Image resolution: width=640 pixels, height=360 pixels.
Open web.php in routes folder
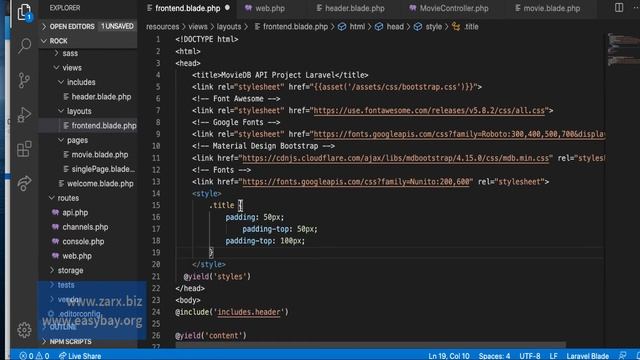pyautogui.click(x=77, y=256)
